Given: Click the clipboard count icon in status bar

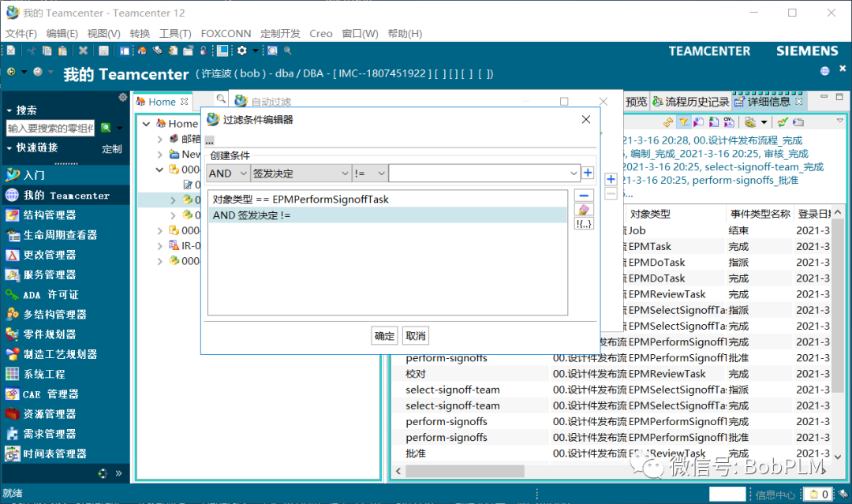Looking at the screenshot, I should [818, 495].
